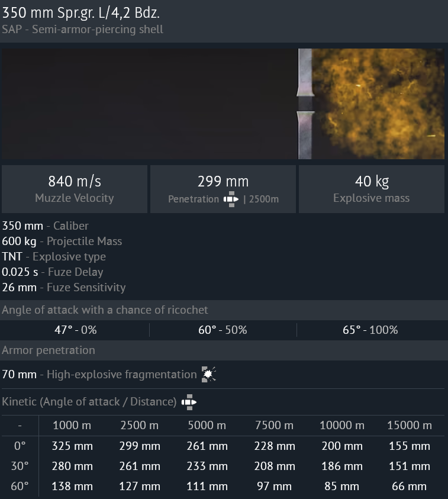Screen dimensions: 448x499
Task: Click the shell title 350 mm Spr.gr. L/4,2 Bdz.
Action: coord(80,12)
